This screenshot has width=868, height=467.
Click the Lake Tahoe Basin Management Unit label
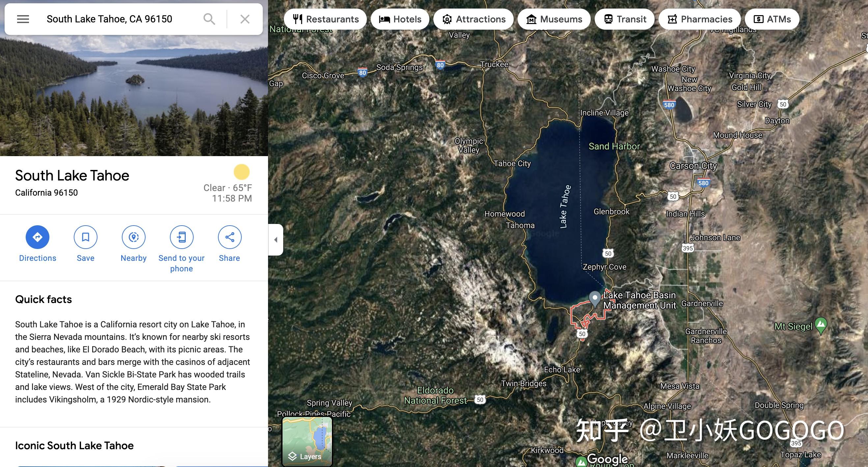click(639, 300)
